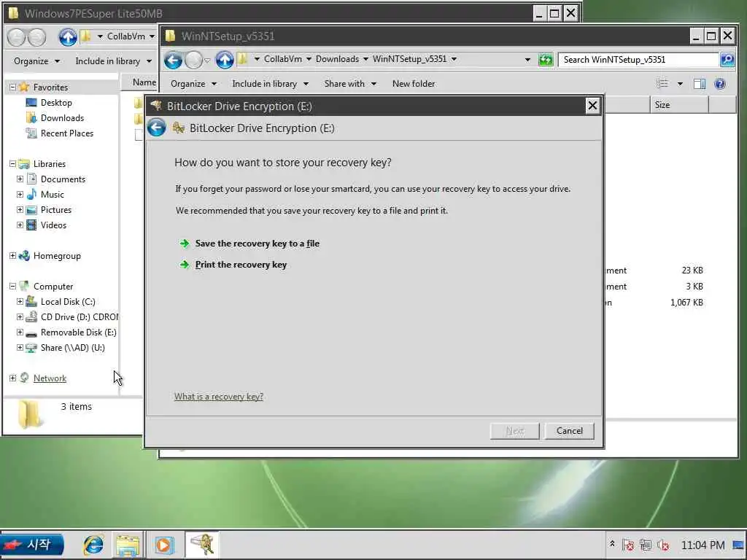Click Show desktop icon at taskbar end

738,545
